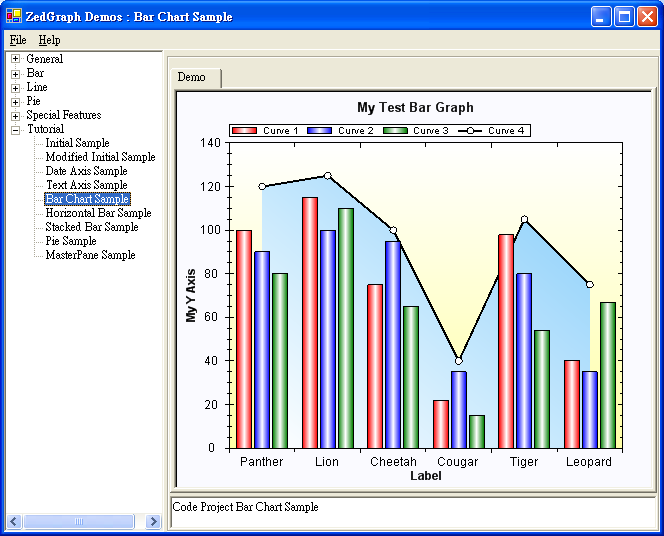This screenshot has width=664, height=536.
Task: Click the Curve 4 point at Cougar
Action: coord(459,361)
